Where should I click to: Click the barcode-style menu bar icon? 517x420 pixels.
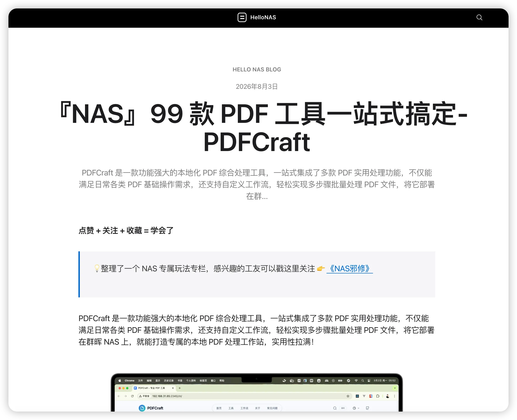(x=312, y=381)
